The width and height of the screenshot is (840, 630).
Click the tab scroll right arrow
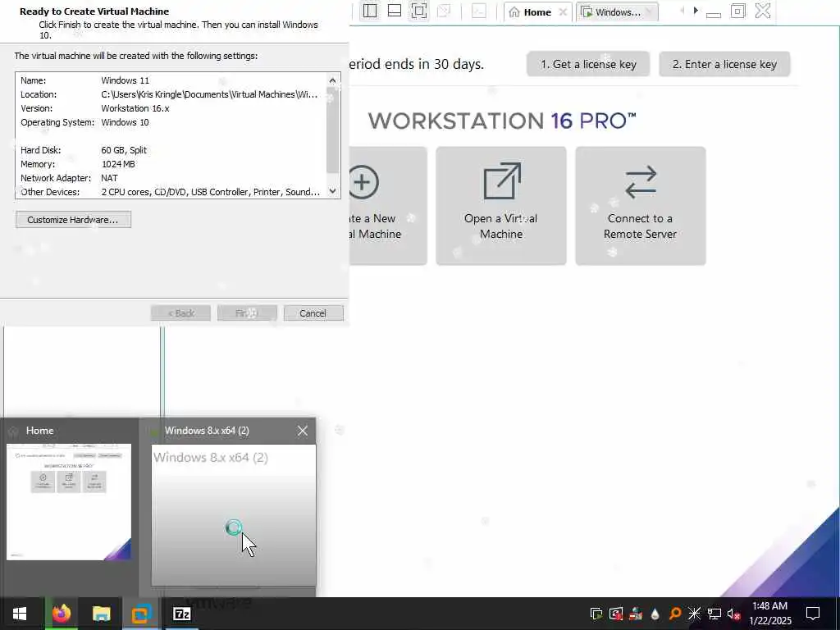696,10
